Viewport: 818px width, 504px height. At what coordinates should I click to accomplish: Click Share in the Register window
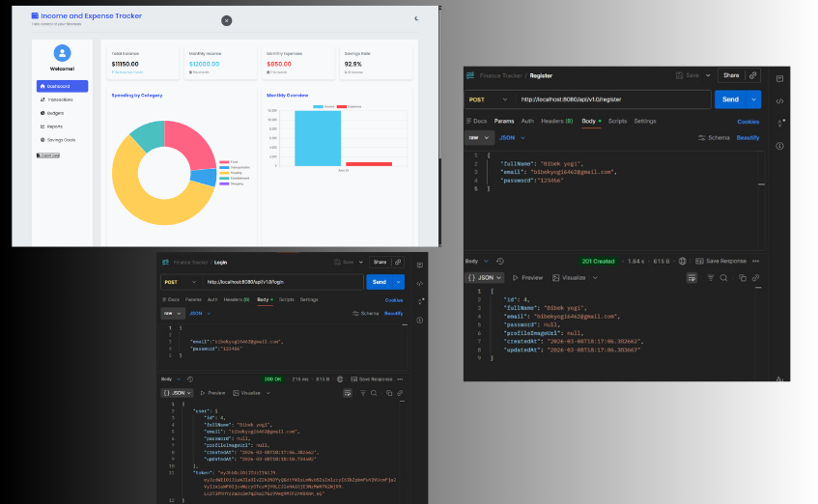click(731, 75)
